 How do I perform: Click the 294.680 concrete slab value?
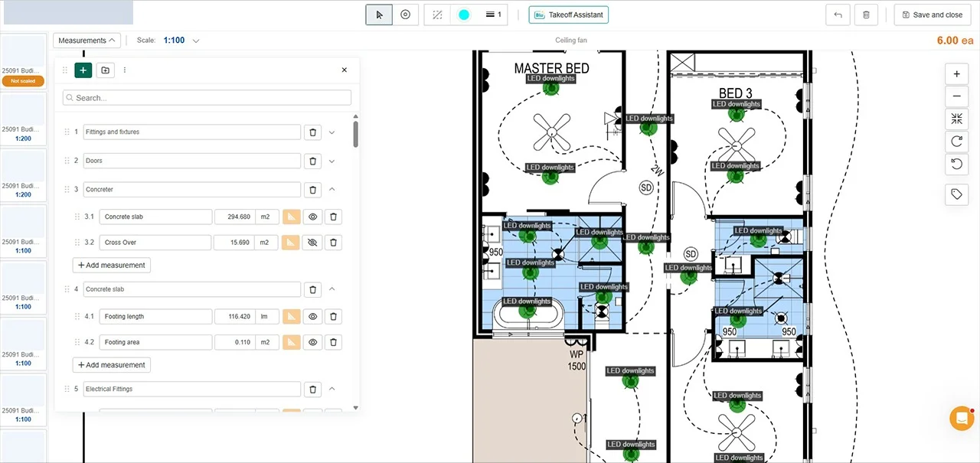coord(234,217)
